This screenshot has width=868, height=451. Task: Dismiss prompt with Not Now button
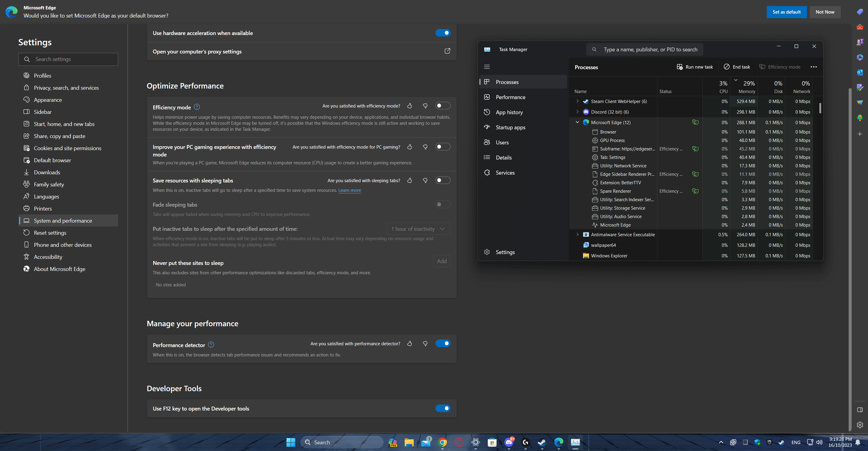(824, 12)
